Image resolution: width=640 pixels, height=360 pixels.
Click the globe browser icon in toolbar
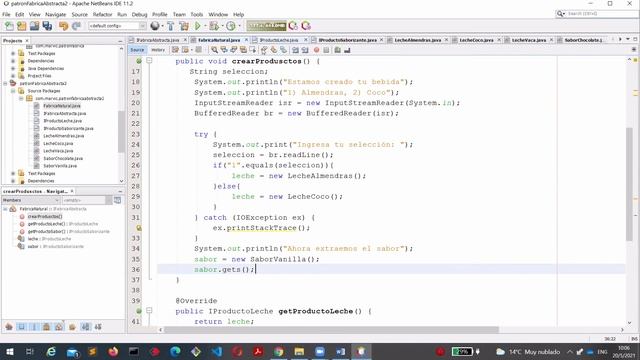pyautogui.click(x=155, y=26)
